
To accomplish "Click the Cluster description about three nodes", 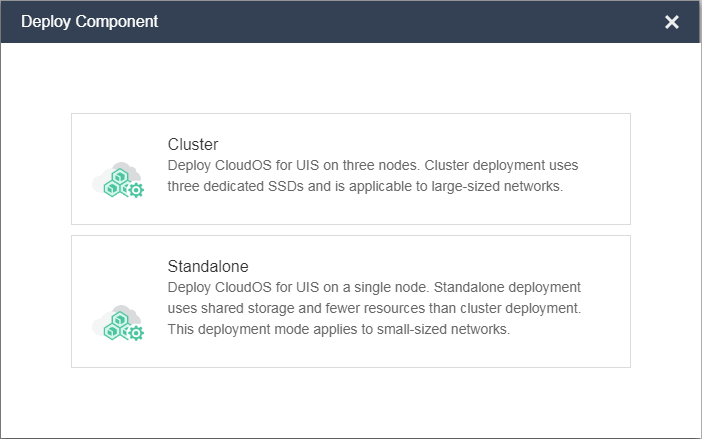I will (x=373, y=165).
